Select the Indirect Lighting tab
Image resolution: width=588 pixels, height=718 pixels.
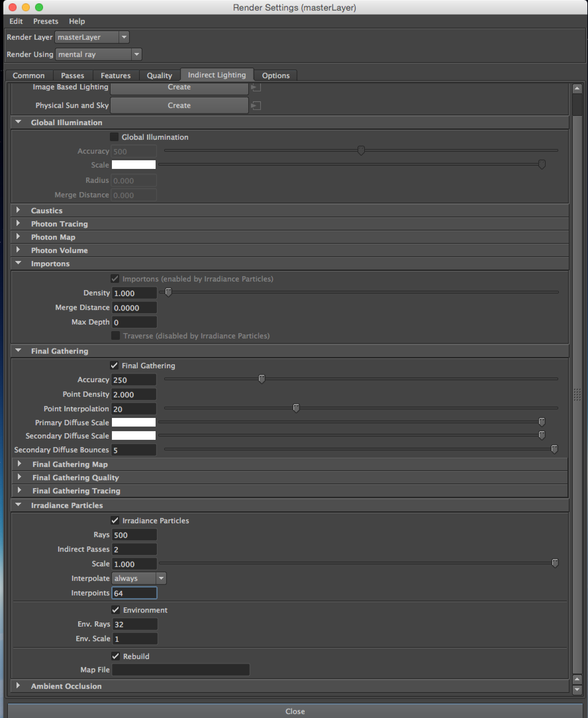click(x=217, y=75)
